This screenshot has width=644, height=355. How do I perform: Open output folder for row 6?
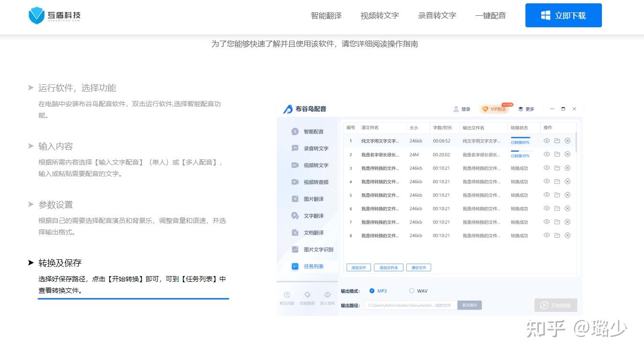click(x=557, y=208)
